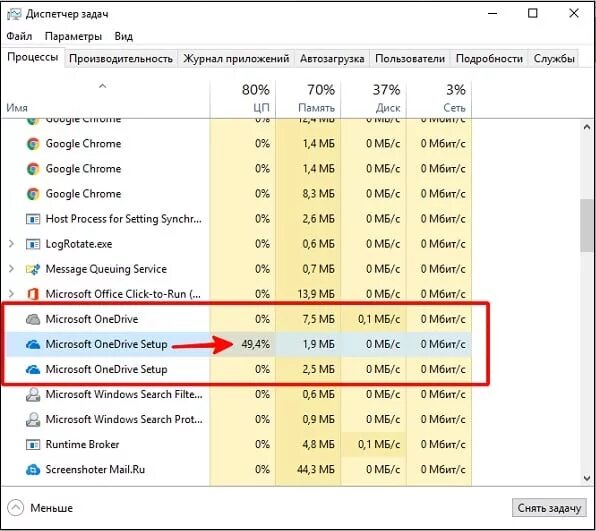This screenshot has width=596, height=531.
Task: Click the Message Queuing Service icon
Action: click(x=33, y=269)
